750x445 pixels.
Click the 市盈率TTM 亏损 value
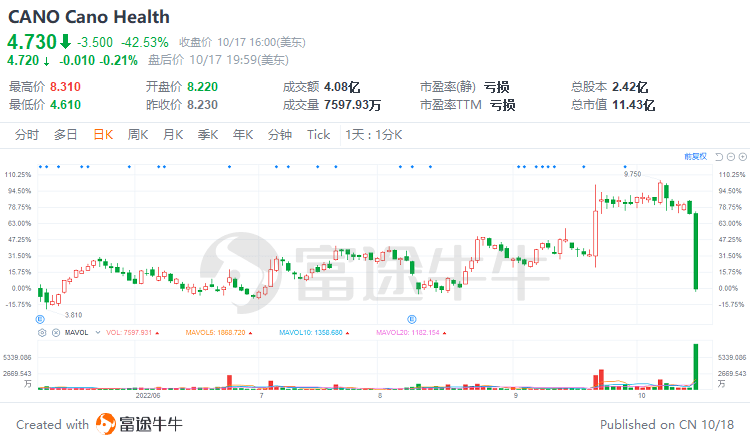pyautogui.click(x=502, y=105)
